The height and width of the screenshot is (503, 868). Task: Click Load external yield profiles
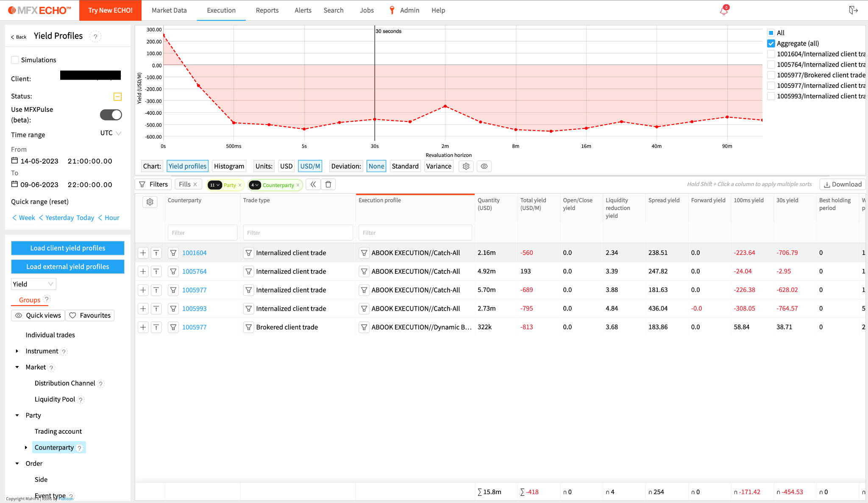pyautogui.click(x=68, y=267)
